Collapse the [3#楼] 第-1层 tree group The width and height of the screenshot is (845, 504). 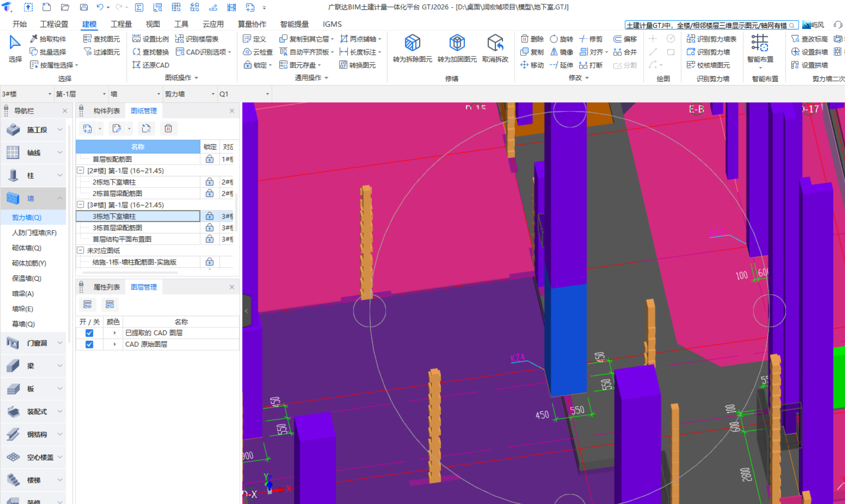click(x=80, y=205)
